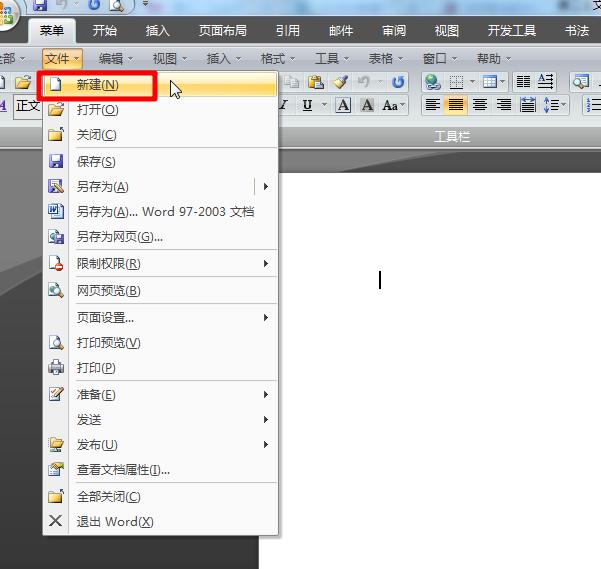Click the Character Border boxed A icon
The width and height of the screenshot is (601, 569).
(x=343, y=105)
